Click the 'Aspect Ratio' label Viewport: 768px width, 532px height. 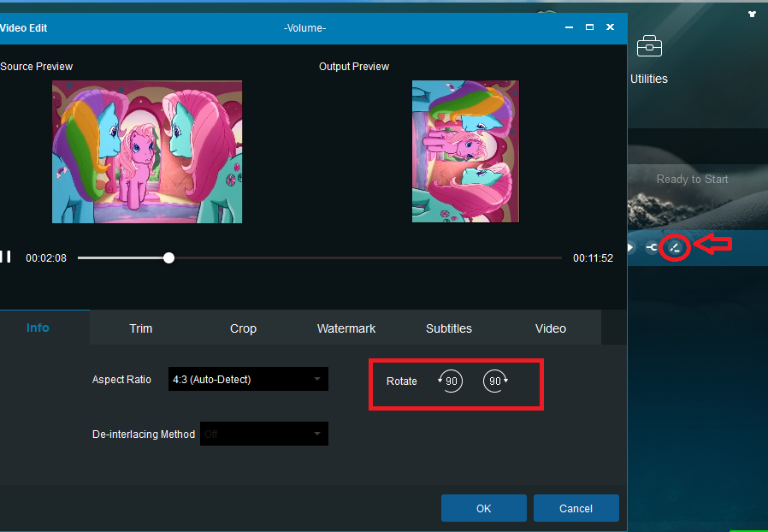click(x=121, y=380)
